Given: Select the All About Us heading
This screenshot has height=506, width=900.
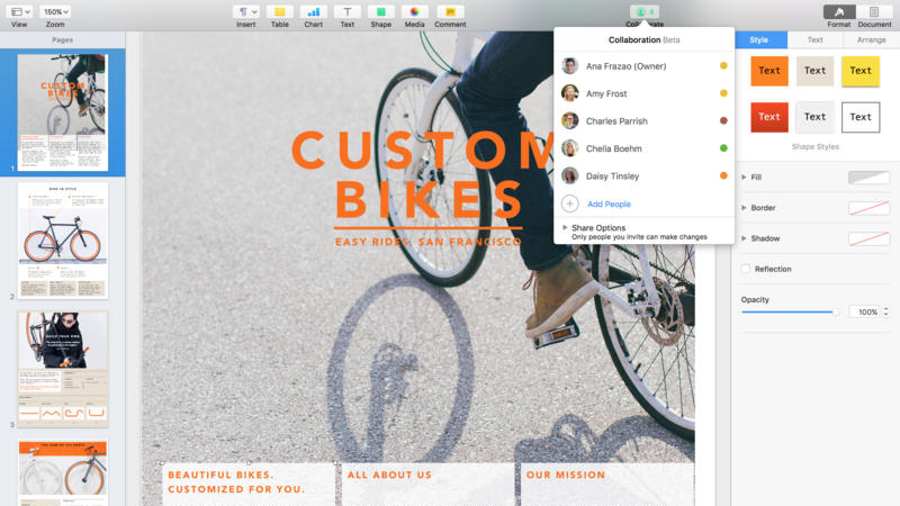Looking at the screenshot, I should 389,475.
